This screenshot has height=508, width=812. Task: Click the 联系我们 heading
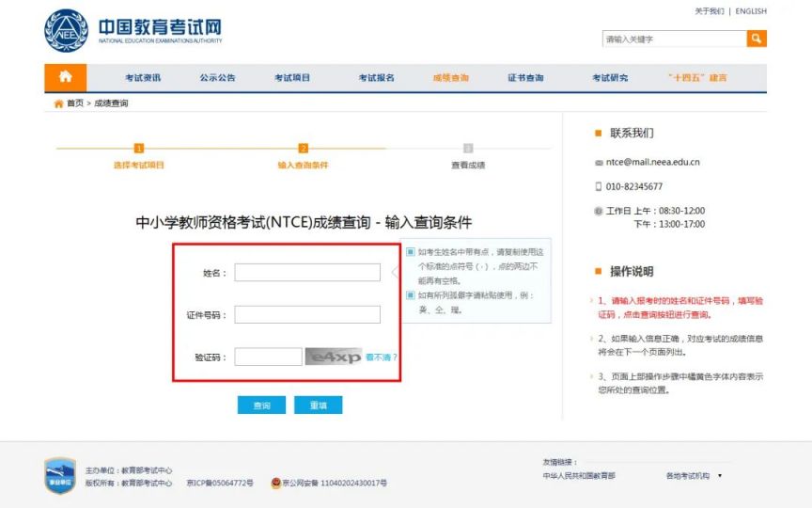click(632, 134)
